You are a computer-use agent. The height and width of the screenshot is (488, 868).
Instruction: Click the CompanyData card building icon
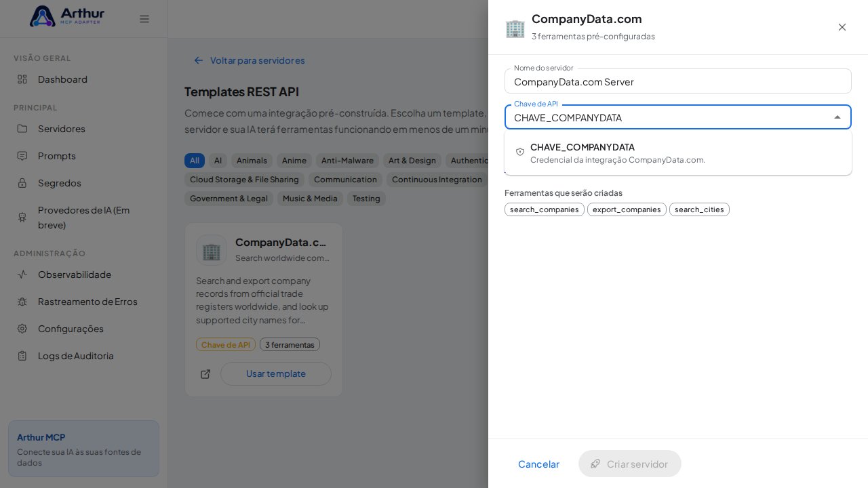pos(212,250)
